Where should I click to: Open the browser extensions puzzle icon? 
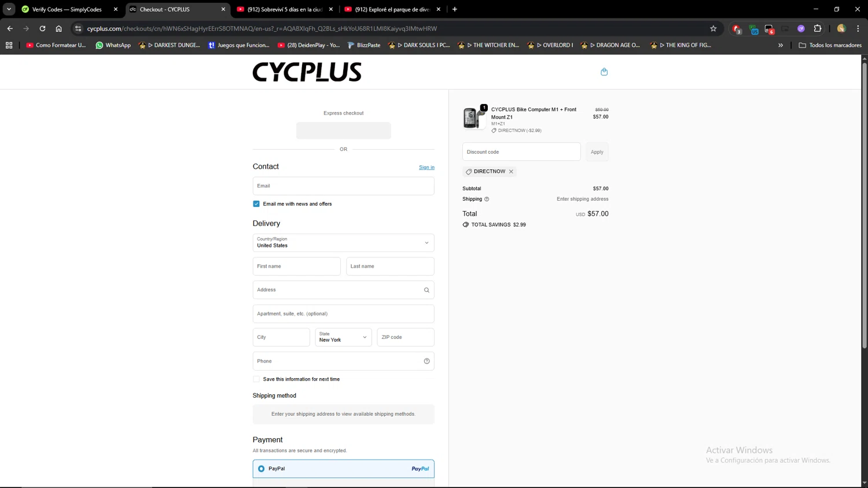pyautogui.click(x=817, y=28)
